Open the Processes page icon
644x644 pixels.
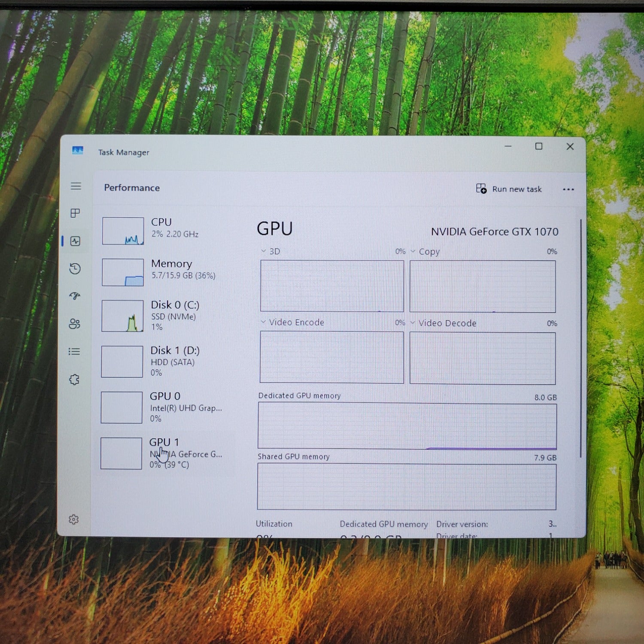76,213
